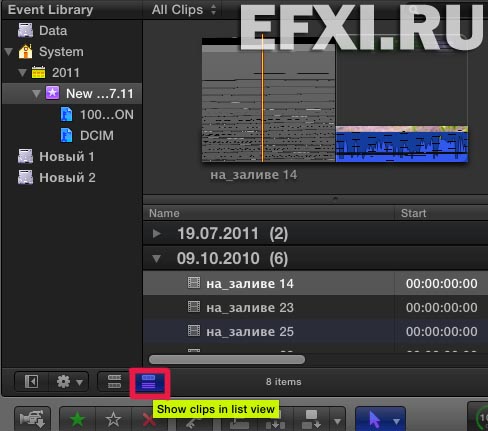
Task: Append clip to storyline button
Action: (x=312, y=419)
